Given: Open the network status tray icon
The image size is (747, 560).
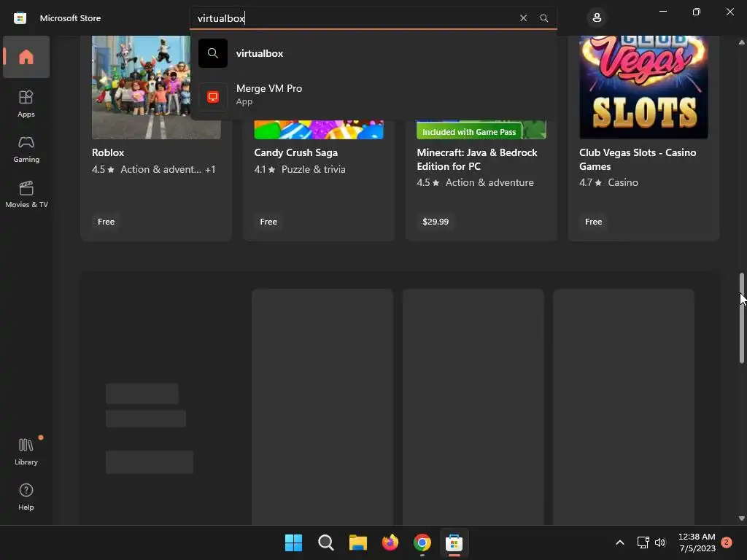Looking at the screenshot, I should click(x=643, y=542).
